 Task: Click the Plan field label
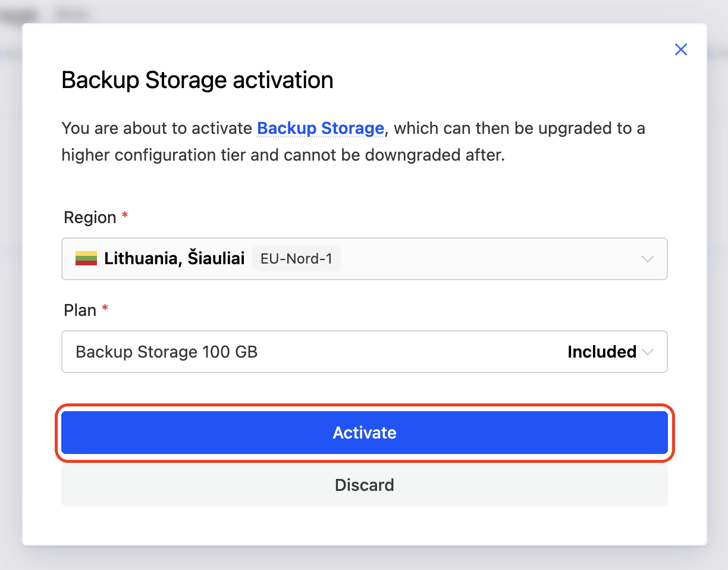coord(80,310)
